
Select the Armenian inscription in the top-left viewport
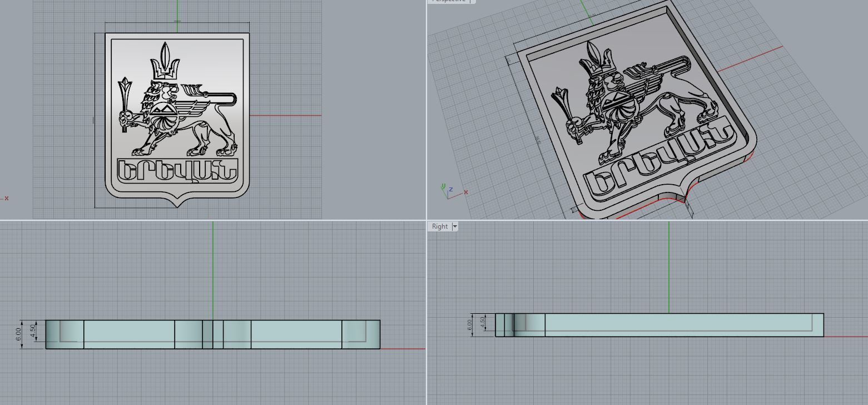tap(177, 170)
